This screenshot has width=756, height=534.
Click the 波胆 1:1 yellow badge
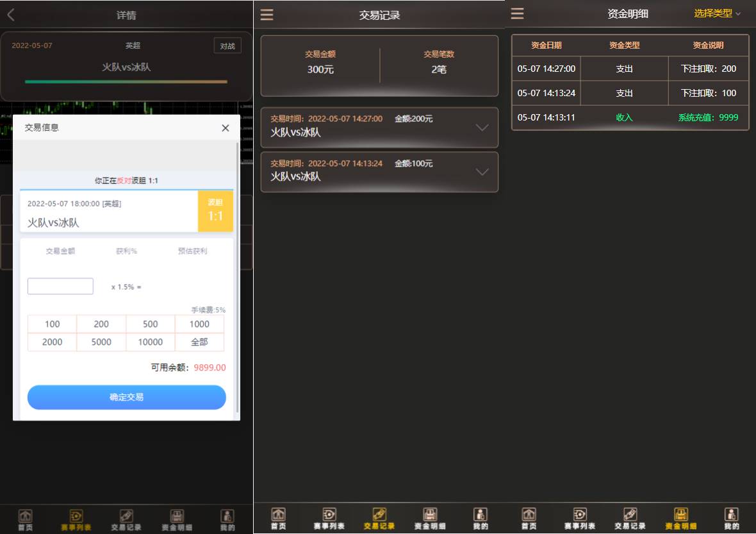coord(215,211)
